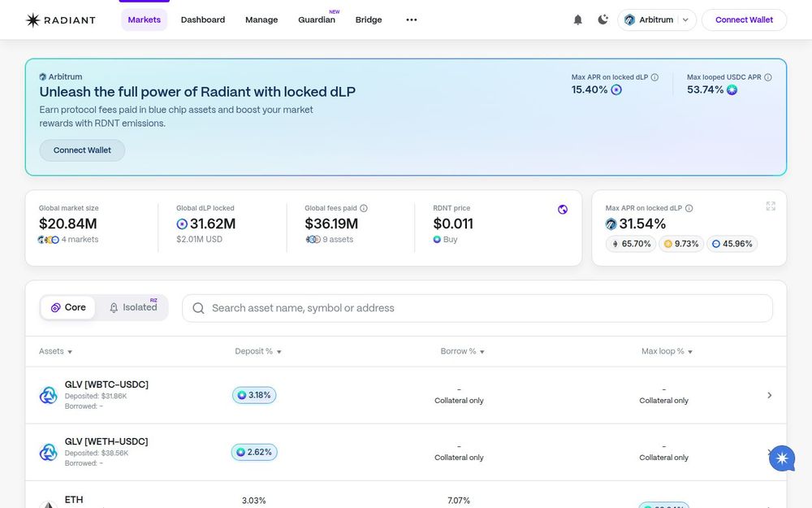This screenshot has width=812, height=508.
Task: Open GLV [WBTC-USDC] row chevron
Action: point(770,396)
